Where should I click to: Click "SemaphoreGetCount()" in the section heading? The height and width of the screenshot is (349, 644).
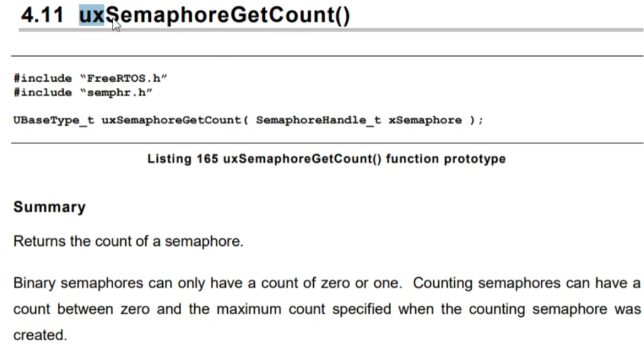tap(230, 14)
